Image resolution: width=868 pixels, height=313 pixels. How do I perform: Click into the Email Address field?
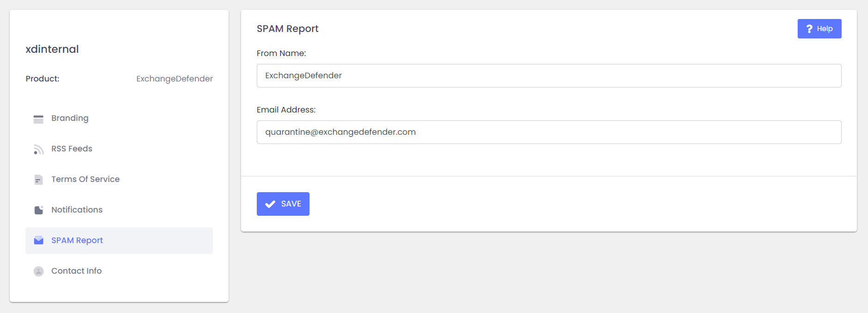coord(548,132)
